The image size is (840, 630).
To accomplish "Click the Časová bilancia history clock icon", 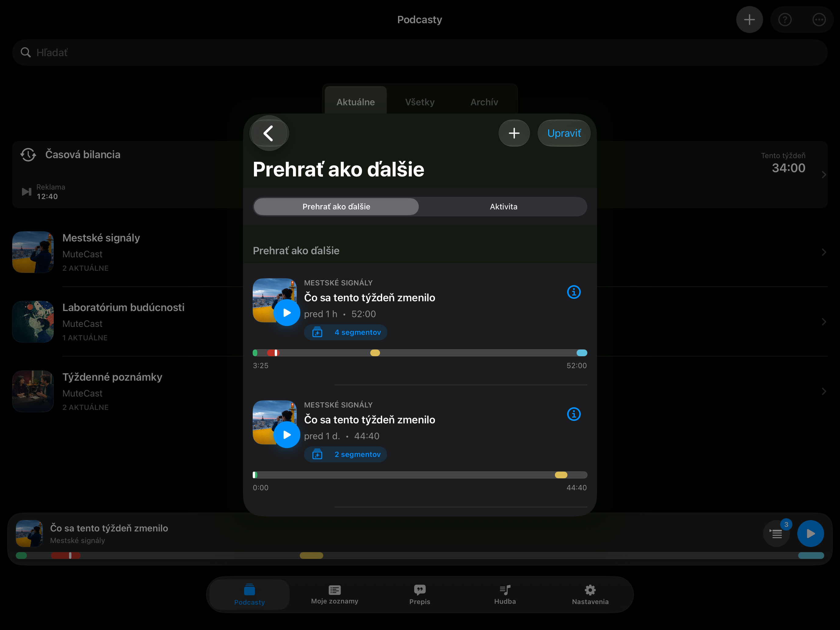I will [x=28, y=154].
